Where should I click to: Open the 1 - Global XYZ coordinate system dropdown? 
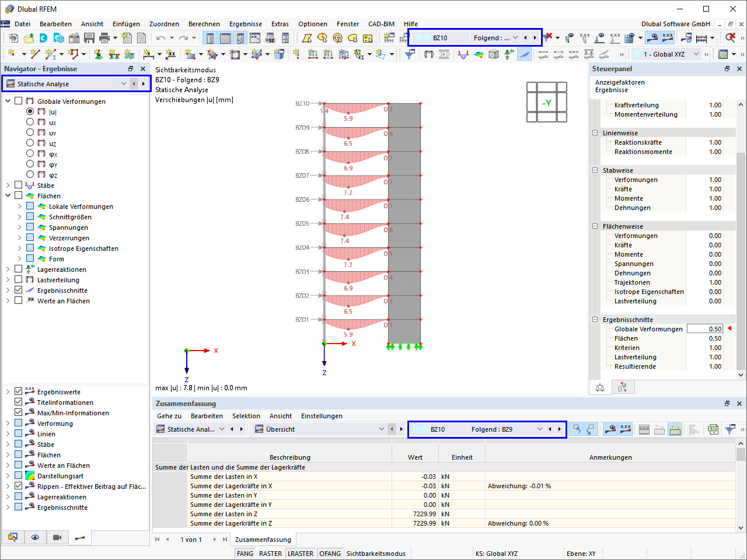(x=696, y=54)
